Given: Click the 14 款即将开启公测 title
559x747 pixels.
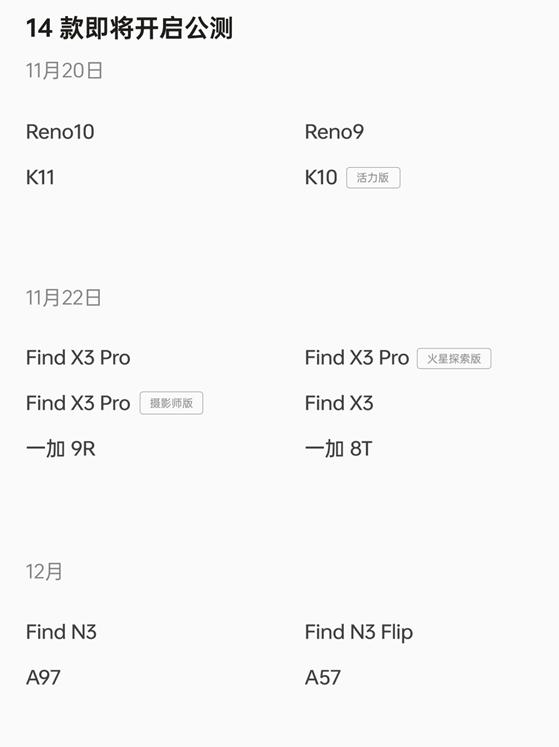Looking at the screenshot, I should click(x=129, y=28).
